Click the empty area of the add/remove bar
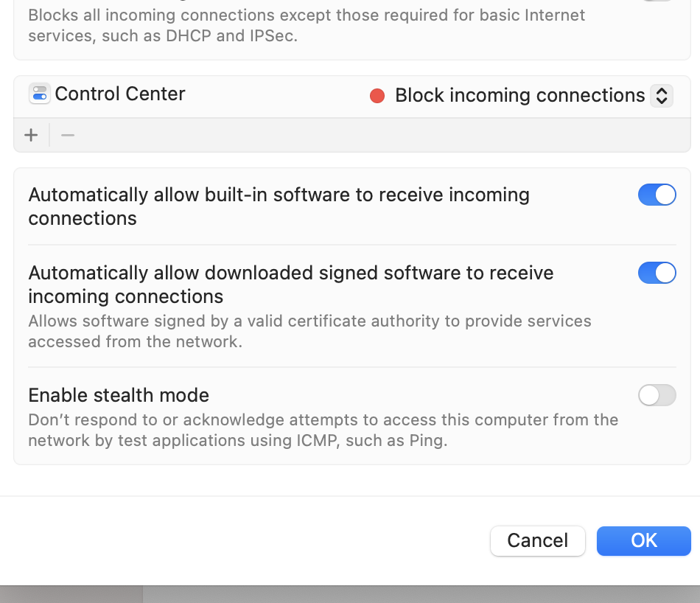The width and height of the screenshot is (700, 603). (368, 135)
